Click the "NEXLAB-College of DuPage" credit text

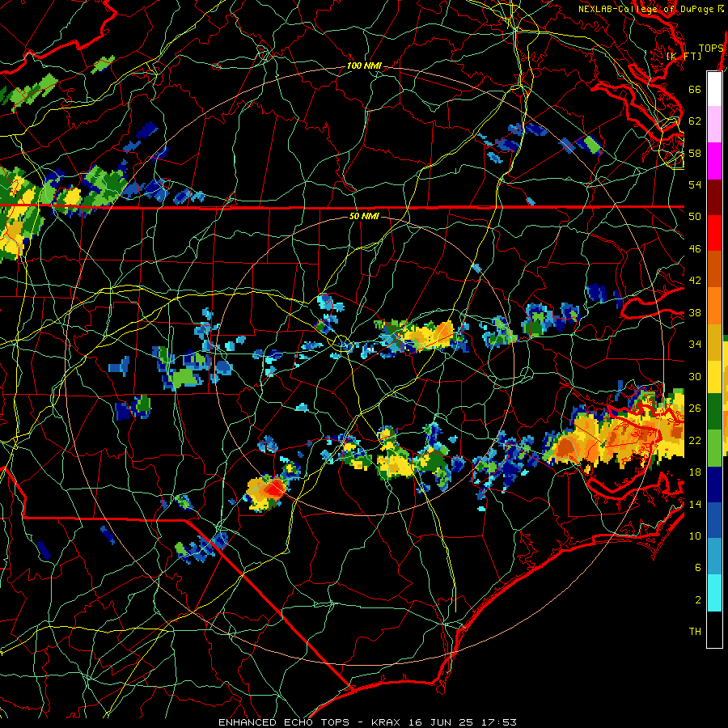tap(645, 9)
